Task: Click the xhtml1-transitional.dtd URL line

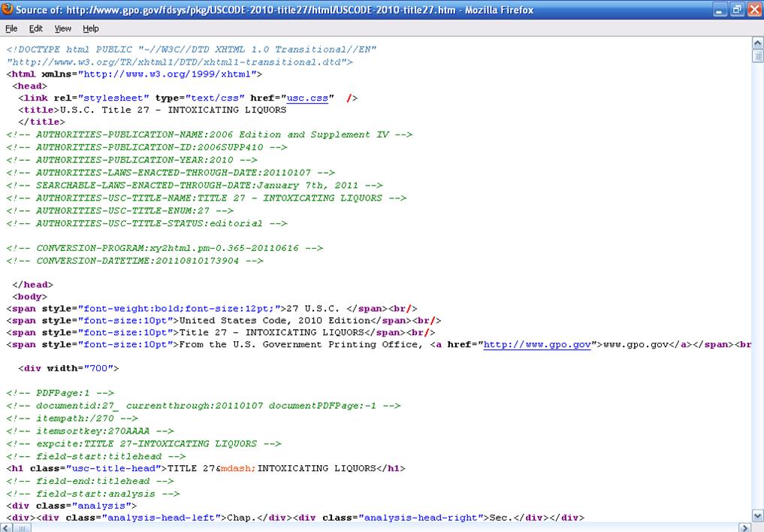Action: [180, 62]
